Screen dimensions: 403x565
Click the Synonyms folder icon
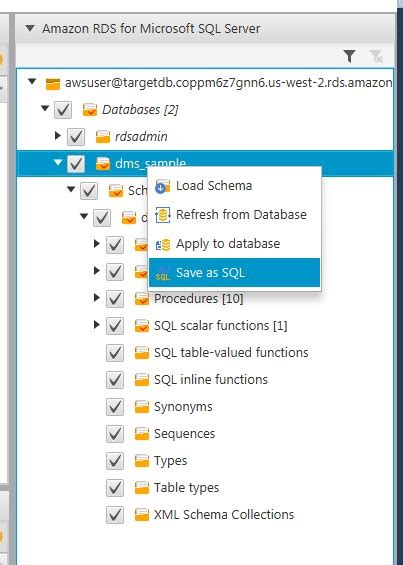pyautogui.click(x=142, y=407)
